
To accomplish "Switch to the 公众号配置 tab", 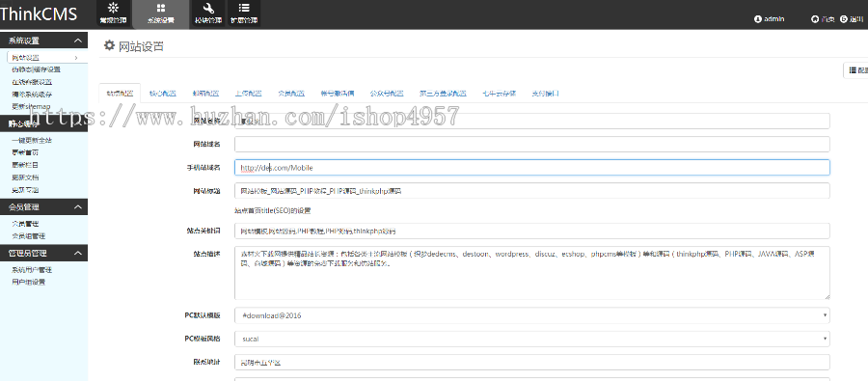I will coord(387,93).
